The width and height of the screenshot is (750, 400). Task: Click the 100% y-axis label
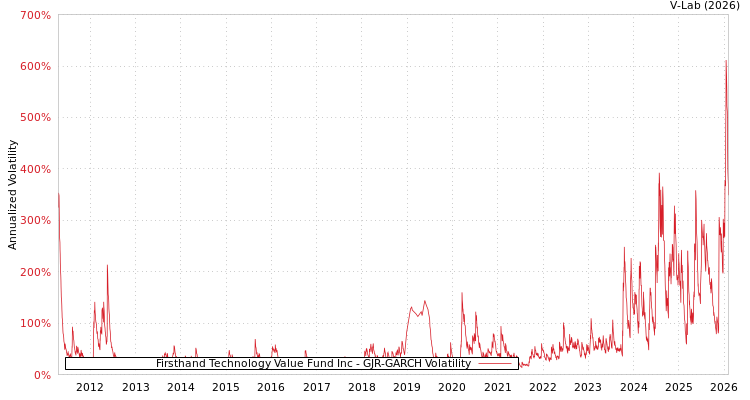point(35,323)
